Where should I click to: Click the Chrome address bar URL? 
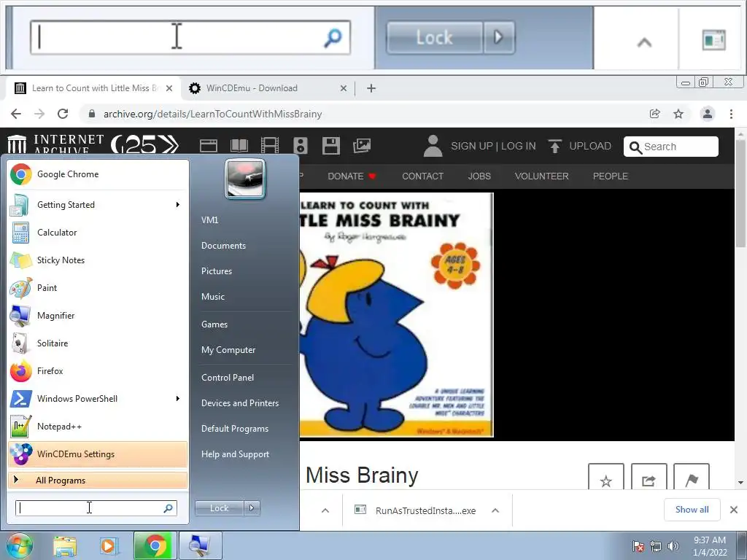click(x=212, y=114)
